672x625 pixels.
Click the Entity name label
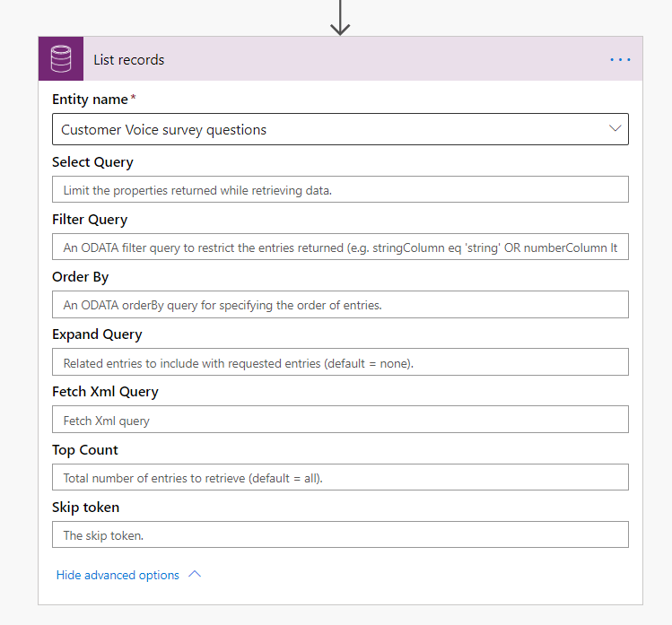pos(90,100)
